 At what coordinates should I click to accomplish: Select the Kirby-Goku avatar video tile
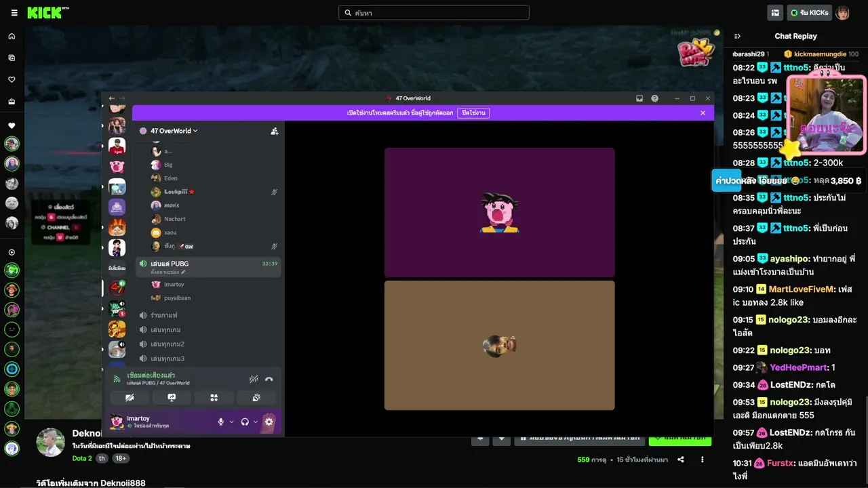tap(500, 212)
